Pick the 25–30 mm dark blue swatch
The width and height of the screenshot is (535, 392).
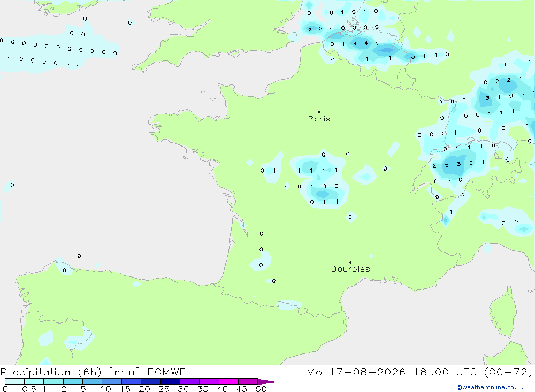pos(170,381)
